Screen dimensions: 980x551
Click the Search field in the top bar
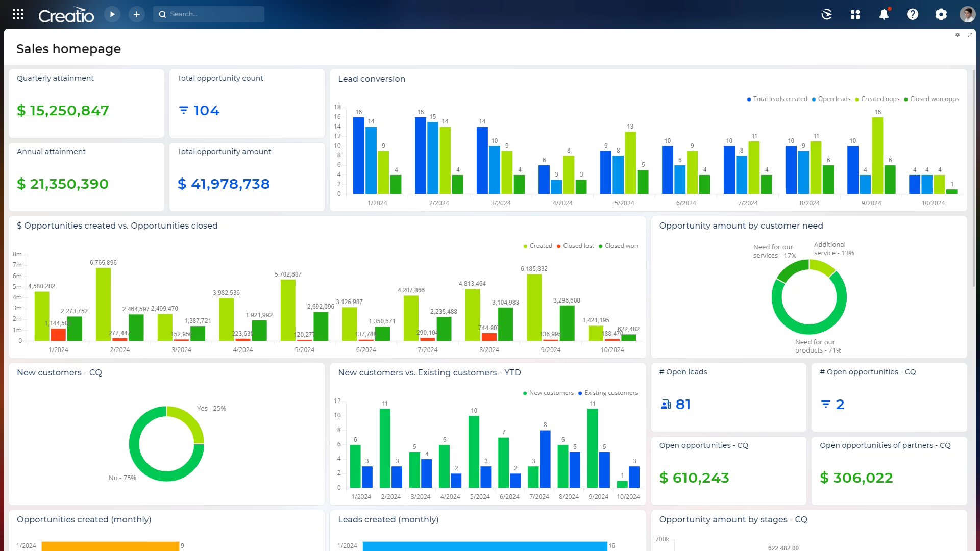(x=209, y=14)
